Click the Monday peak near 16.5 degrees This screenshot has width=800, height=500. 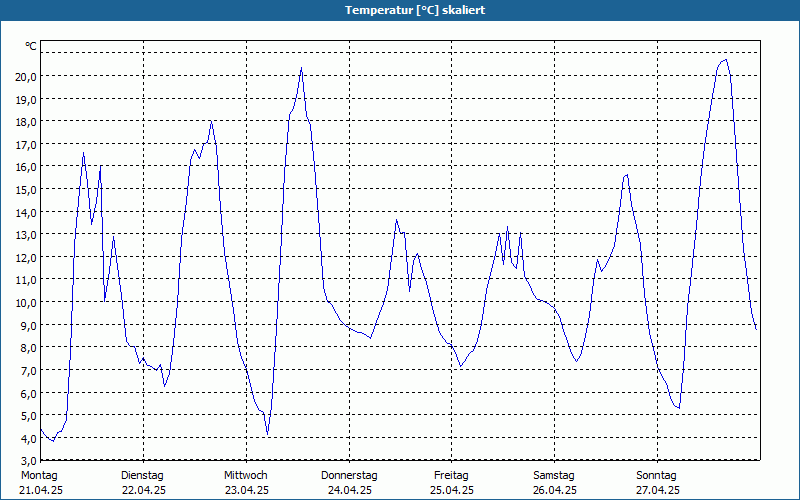83,153
